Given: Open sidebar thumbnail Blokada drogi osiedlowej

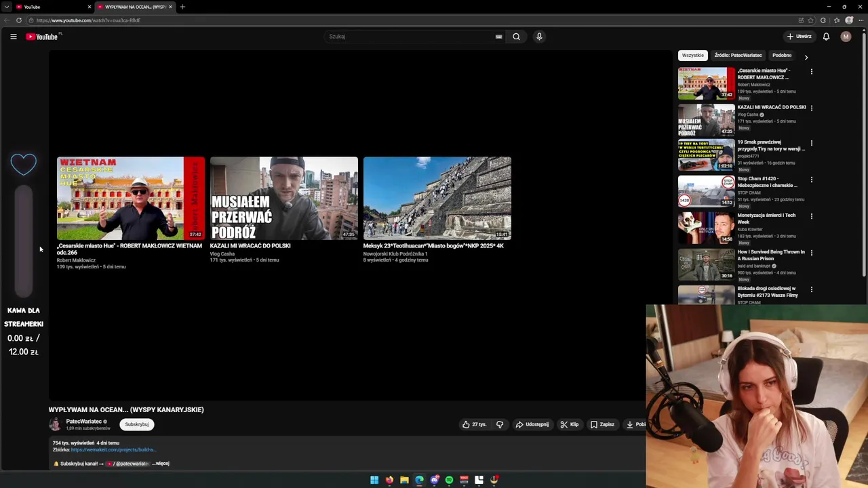Looking at the screenshot, I should point(707,295).
